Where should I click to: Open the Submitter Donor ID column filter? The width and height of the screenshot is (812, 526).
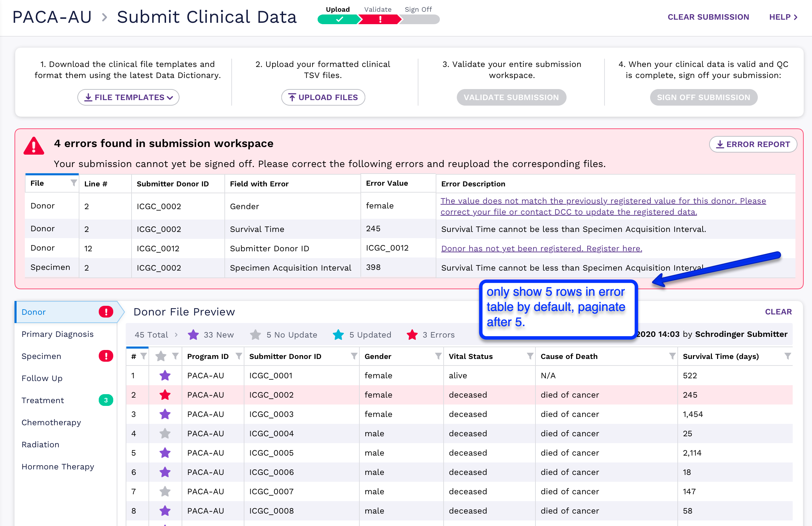point(354,356)
